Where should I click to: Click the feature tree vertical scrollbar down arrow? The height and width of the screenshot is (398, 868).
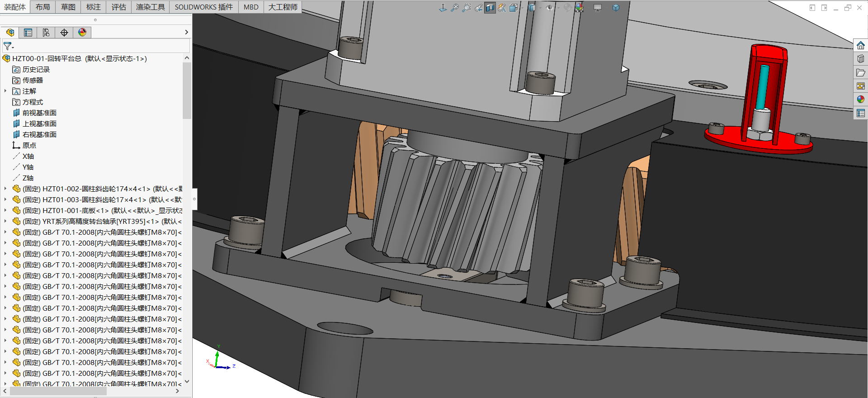coord(187,382)
